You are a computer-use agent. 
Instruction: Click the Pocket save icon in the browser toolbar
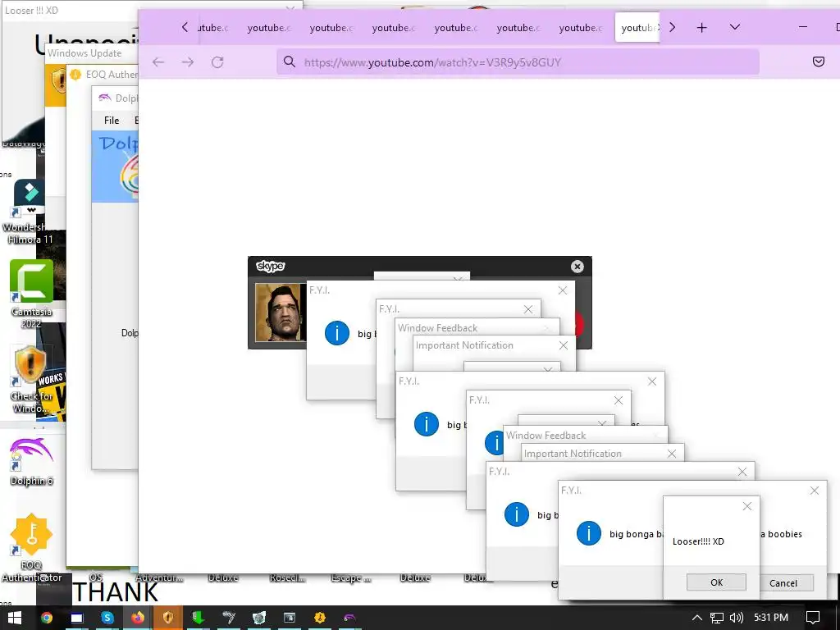pyautogui.click(x=818, y=62)
